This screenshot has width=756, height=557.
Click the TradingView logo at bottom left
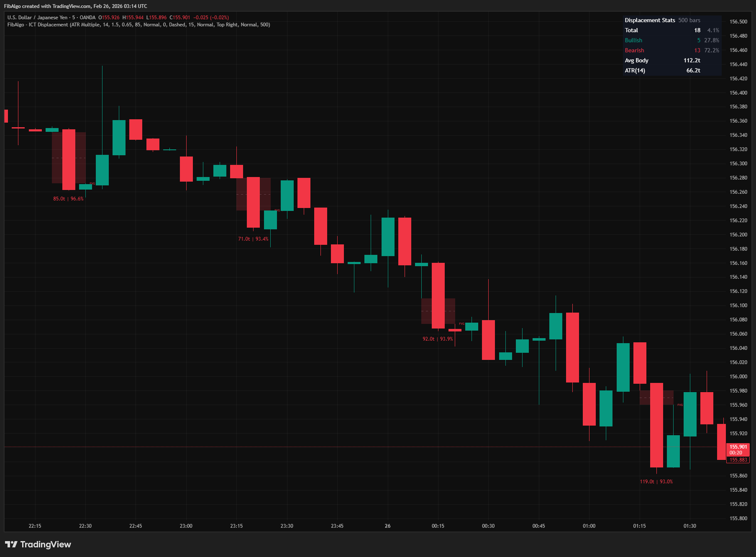pyautogui.click(x=38, y=544)
